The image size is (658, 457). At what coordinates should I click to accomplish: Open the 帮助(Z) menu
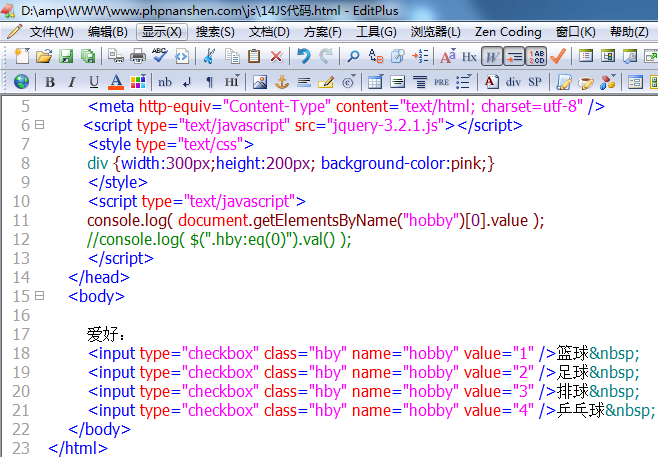[x=629, y=32]
